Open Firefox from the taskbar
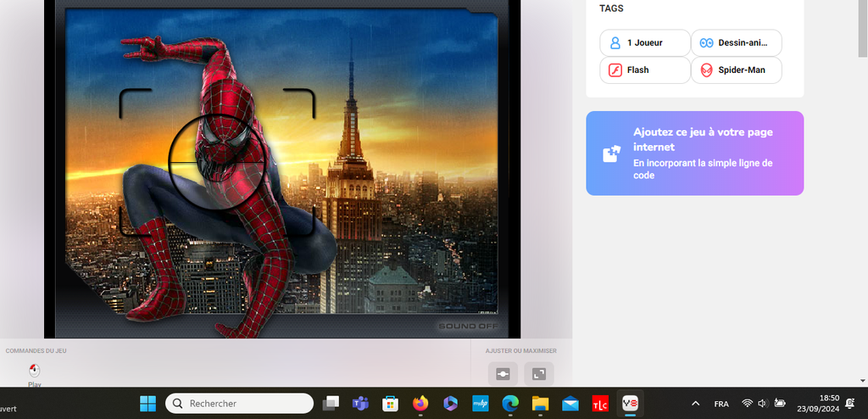 coord(420,404)
